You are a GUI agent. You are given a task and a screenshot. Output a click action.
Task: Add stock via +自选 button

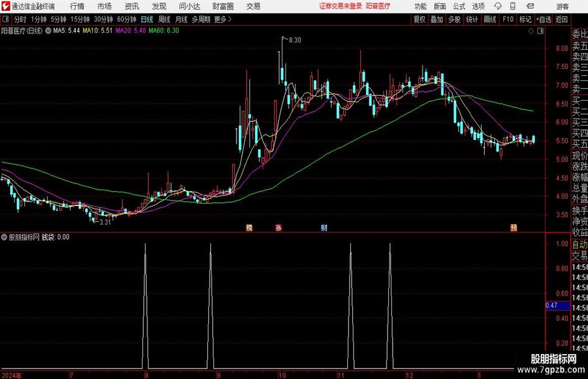pyautogui.click(x=544, y=19)
